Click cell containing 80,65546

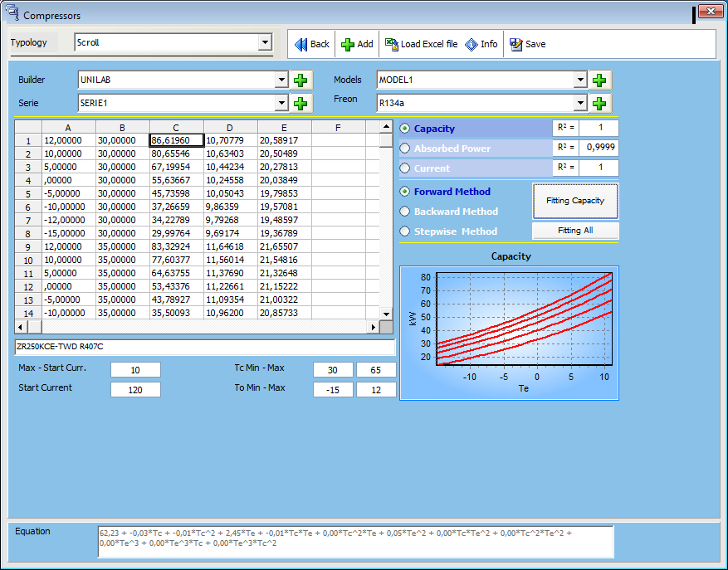[x=177, y=153]
